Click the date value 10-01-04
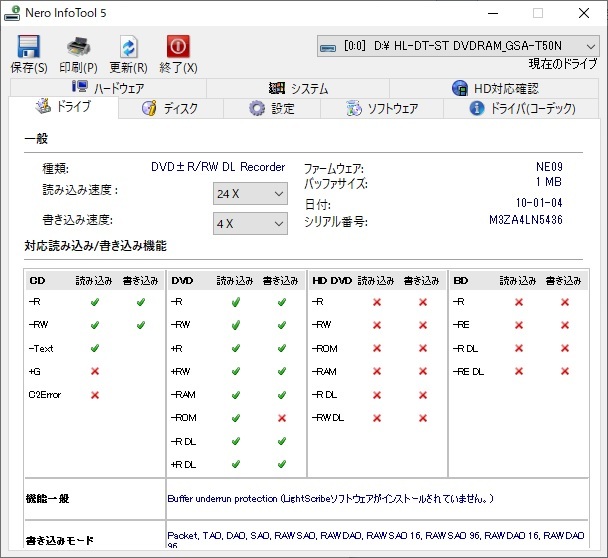The height and width of the screenshot is (558, 608). click(x=539, y=202)
